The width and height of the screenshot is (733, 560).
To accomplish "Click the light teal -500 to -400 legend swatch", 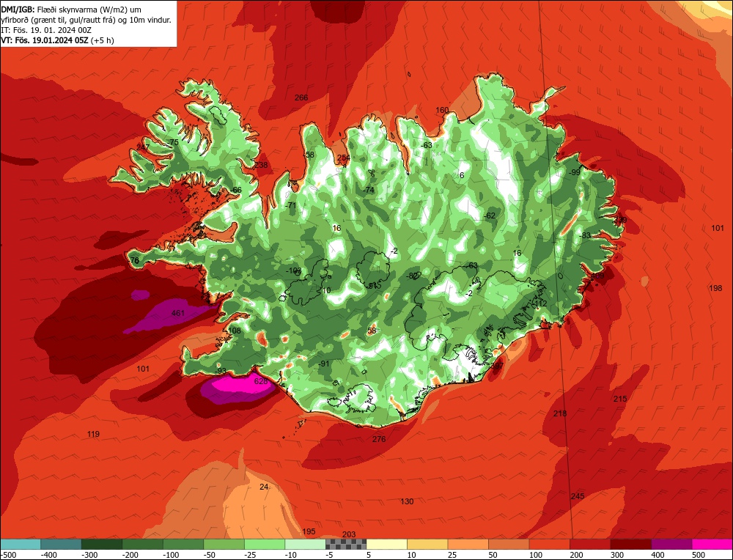I will pos(21,544).
